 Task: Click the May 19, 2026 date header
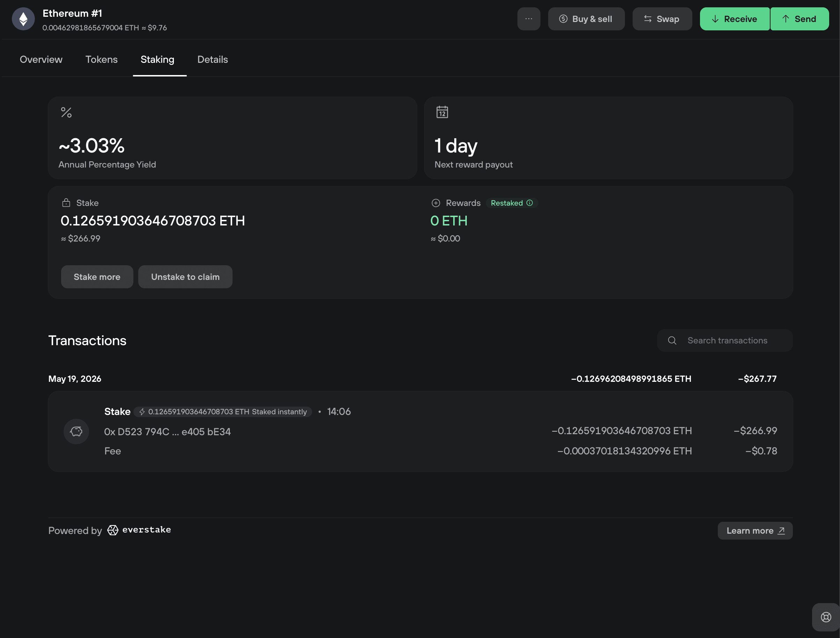coord(75,379)
